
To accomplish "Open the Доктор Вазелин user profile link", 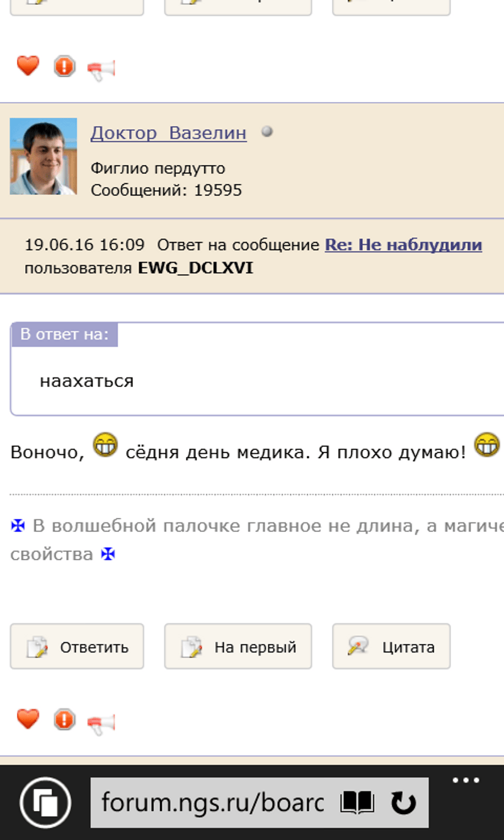I will [x=168, y=133].
